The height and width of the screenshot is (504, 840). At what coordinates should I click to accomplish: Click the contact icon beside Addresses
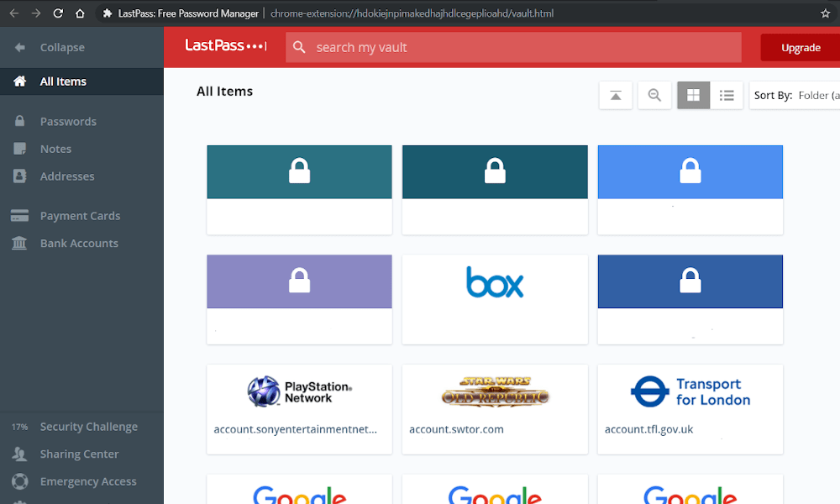pyautogui.click(x=20, y=176)
